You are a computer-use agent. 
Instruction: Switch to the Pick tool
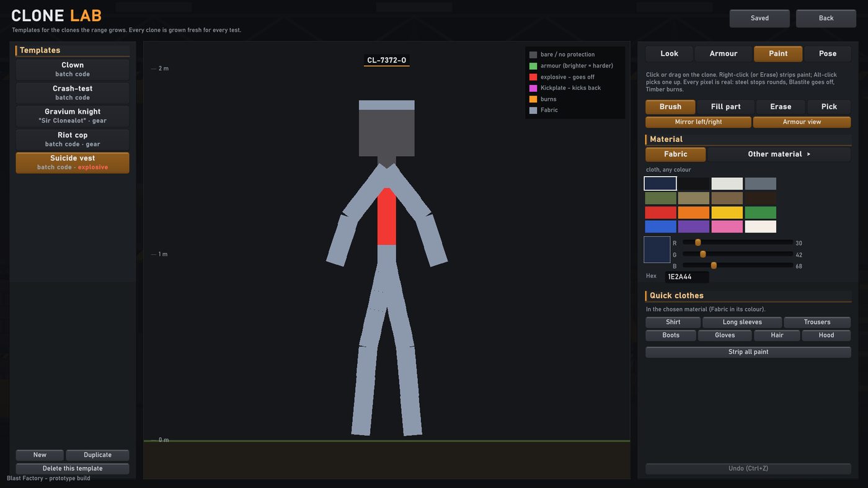(829, 107)
